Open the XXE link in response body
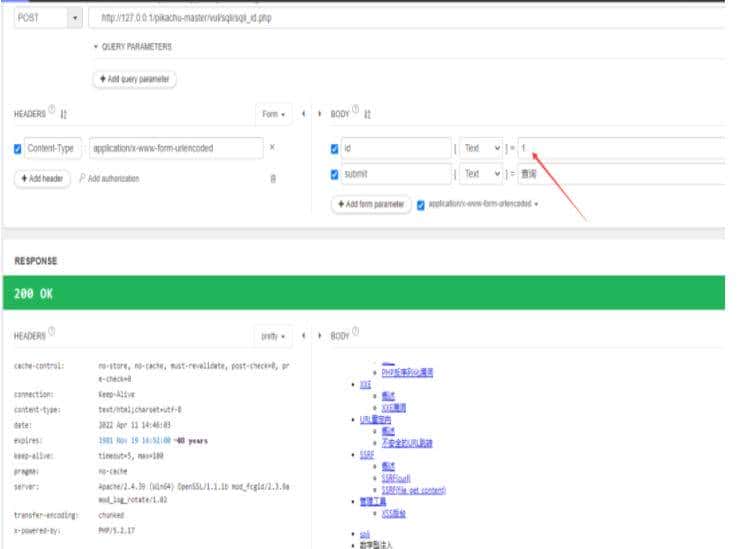Viewport: 741px width, 549px height. click(365, 384)
